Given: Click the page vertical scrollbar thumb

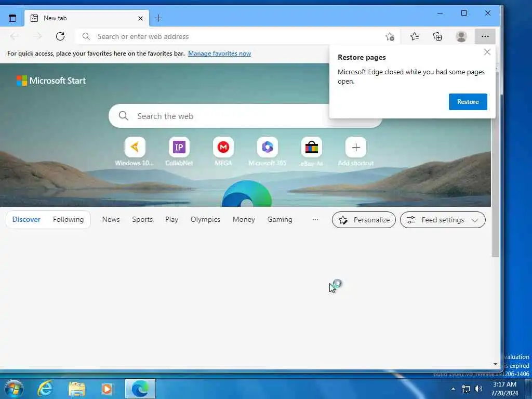Looking at the screenshot, I should coord(495,165).
